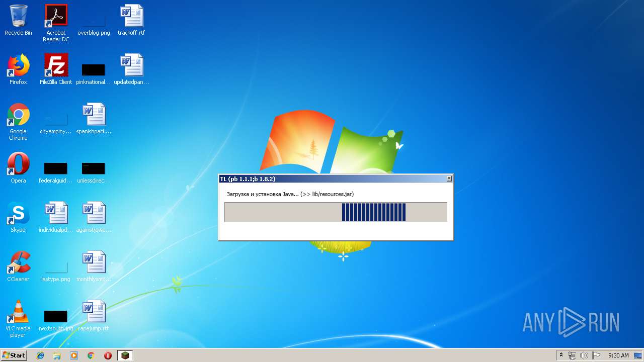Open Windows Explorer folder in taskbar

click(x=57, y=355)
